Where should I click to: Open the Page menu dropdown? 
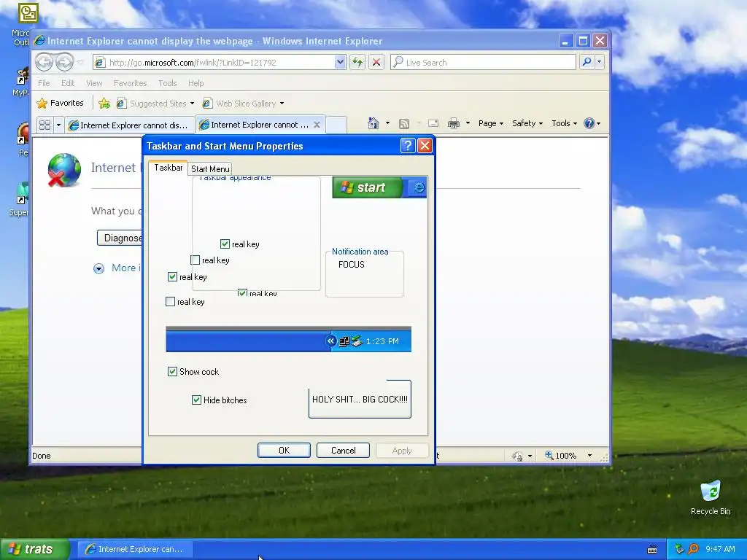click(491, 123)
